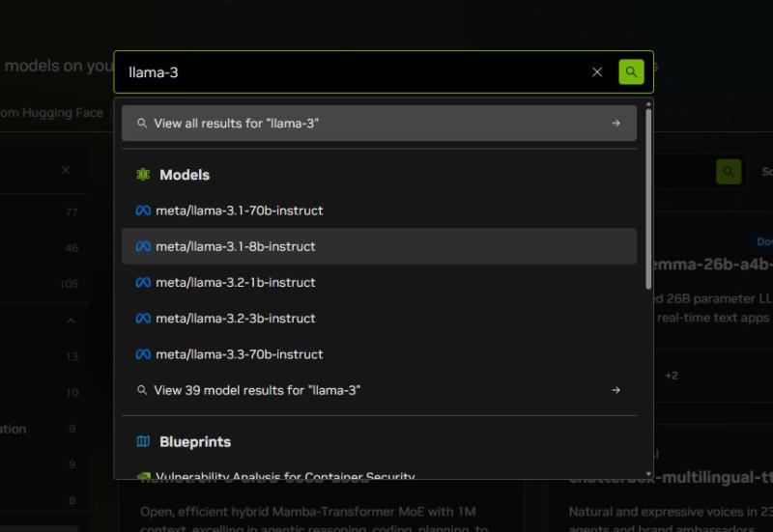
Task: Open View 39 model results for "llama-3"
Action: [x=379, y=390]
